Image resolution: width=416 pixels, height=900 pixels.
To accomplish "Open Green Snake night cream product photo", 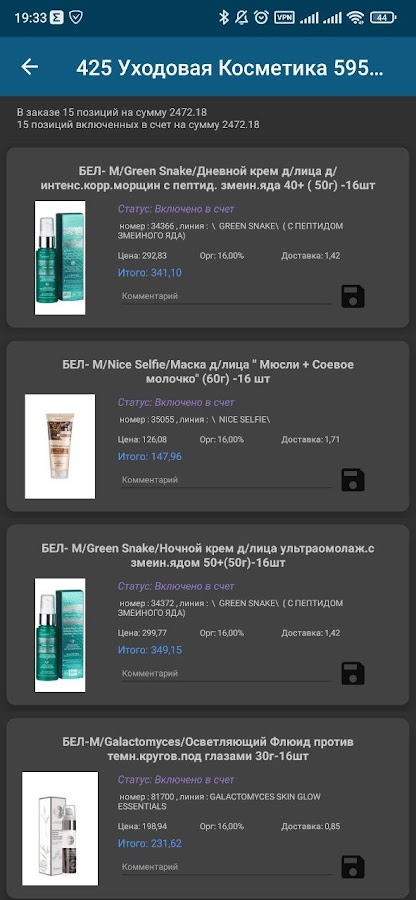I will (x=60, y=635).
